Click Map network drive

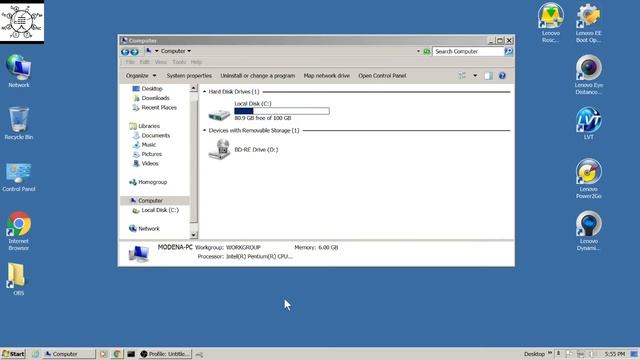point(327,76)
